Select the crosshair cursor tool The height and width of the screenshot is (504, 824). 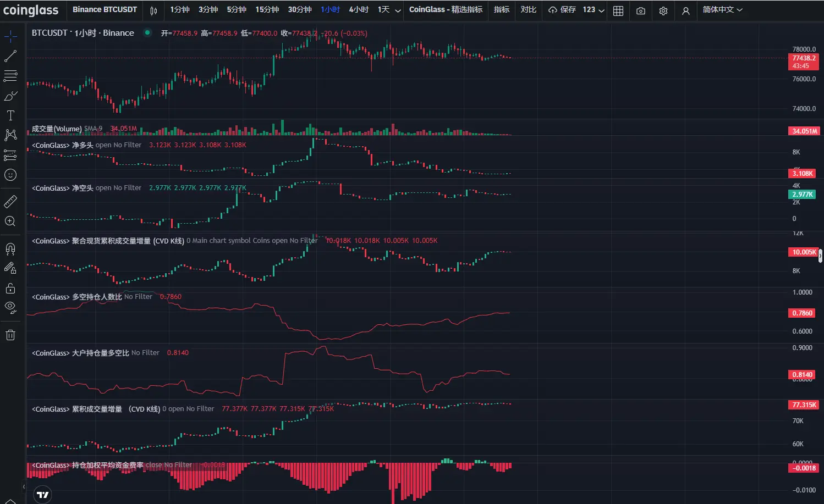point(10,37)
